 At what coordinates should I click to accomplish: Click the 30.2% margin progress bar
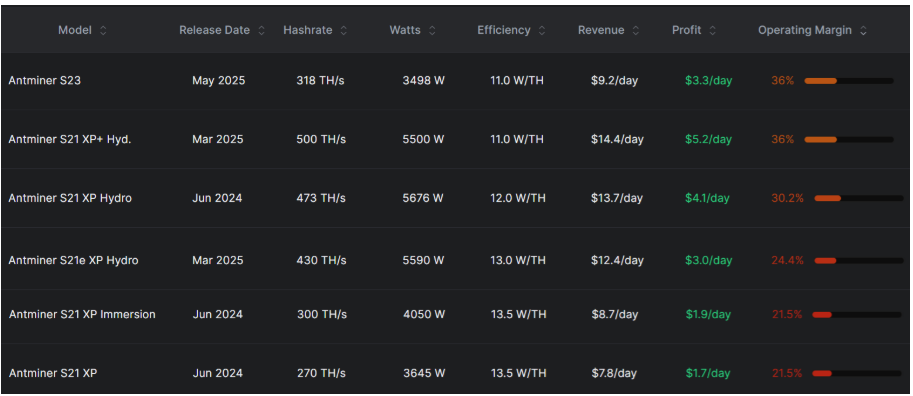[859, 199]
